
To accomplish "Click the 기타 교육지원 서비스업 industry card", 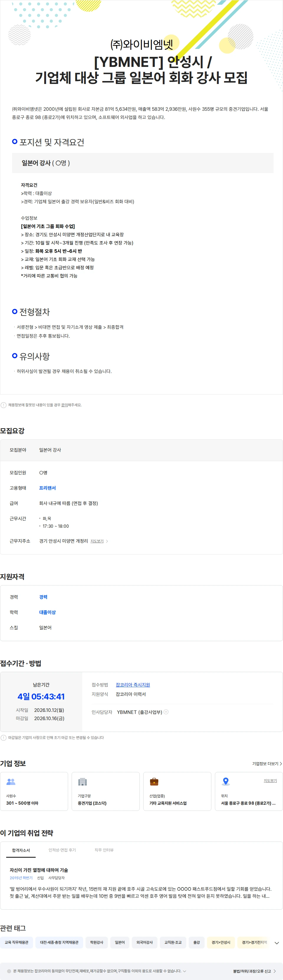I will [177, 791].
